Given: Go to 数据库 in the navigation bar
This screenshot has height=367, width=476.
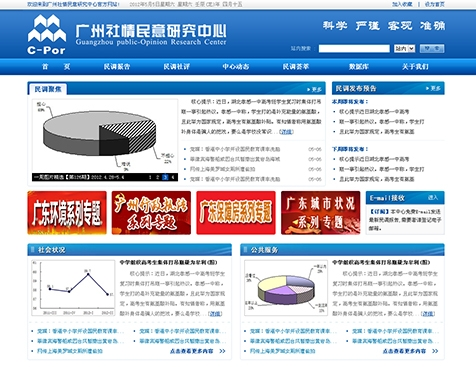Looking at the screenshot, I should pyautogui.click(x=359, y=67).
